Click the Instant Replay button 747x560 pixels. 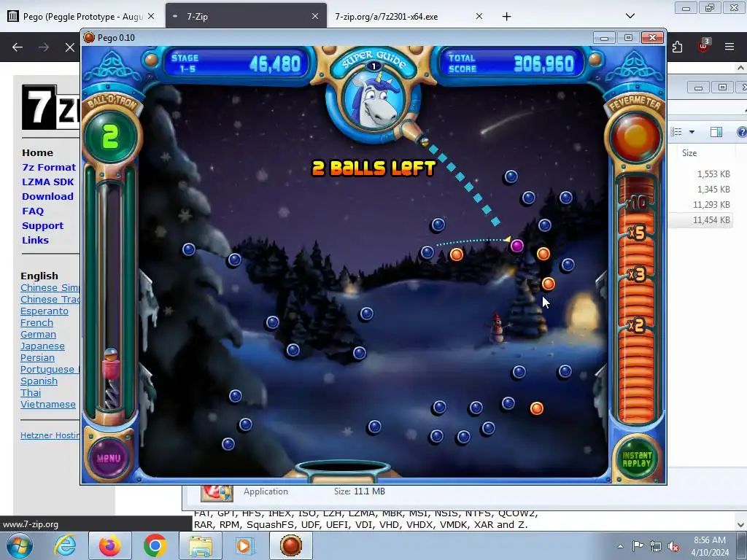click(x=636, y=459)
